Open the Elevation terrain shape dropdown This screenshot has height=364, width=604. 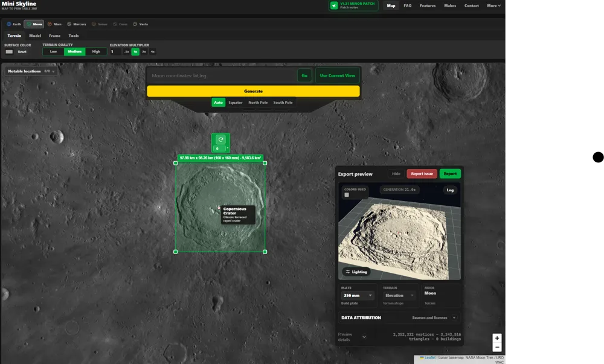coord(399,296)
